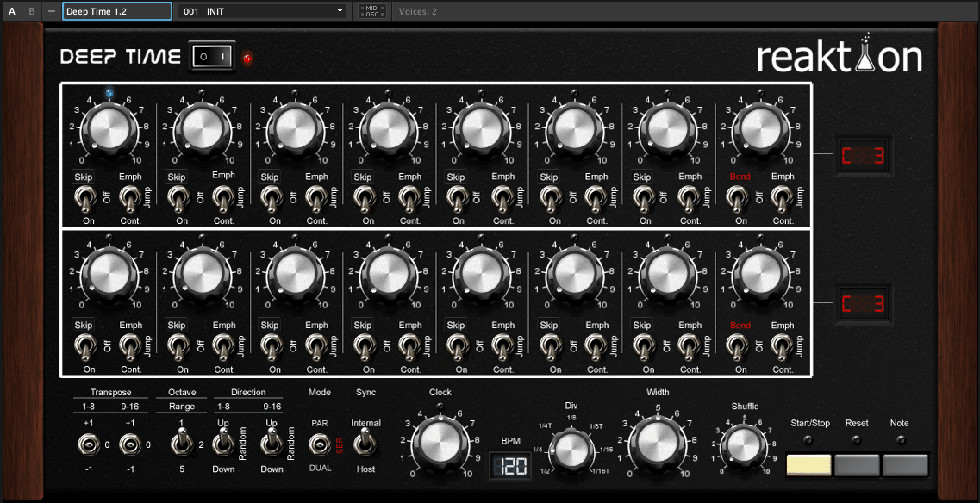980x503 pixels.
Task: Click the Shuffle knob
Action: pyautogui.click(x=745, y=446)
